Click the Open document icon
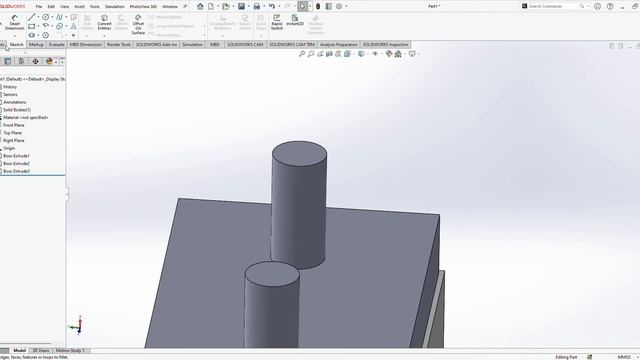This screenshot has height=360, width=640. (226, 6)
